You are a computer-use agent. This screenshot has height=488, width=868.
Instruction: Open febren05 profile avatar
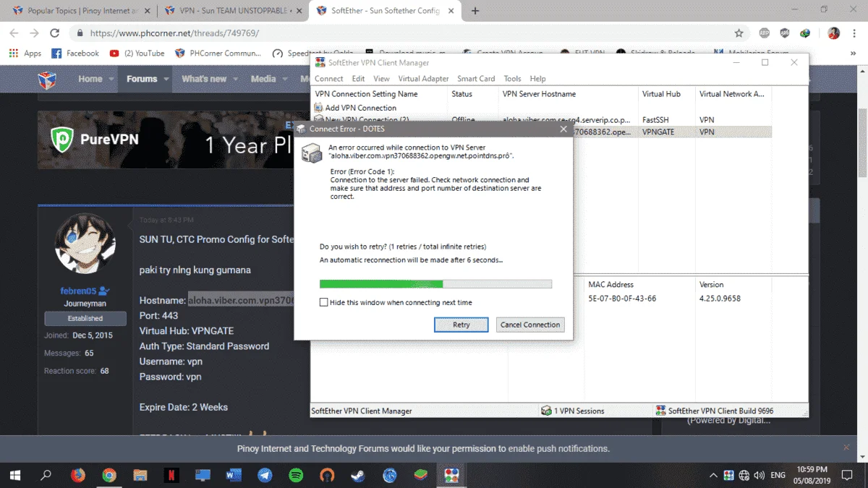(x=85, y=243)
